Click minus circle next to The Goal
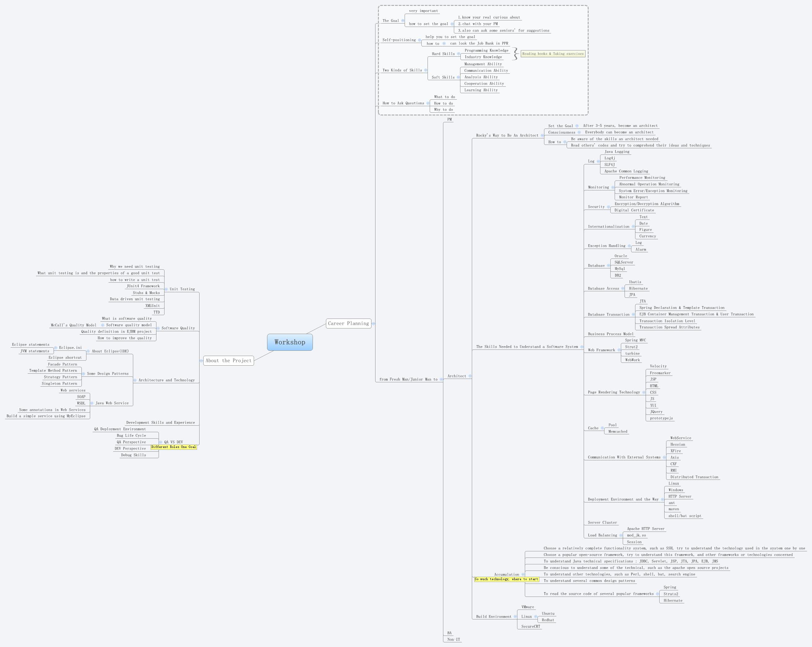Image resolution: width=812 pixels, height=647 pixels. click(x=403, y=21)
